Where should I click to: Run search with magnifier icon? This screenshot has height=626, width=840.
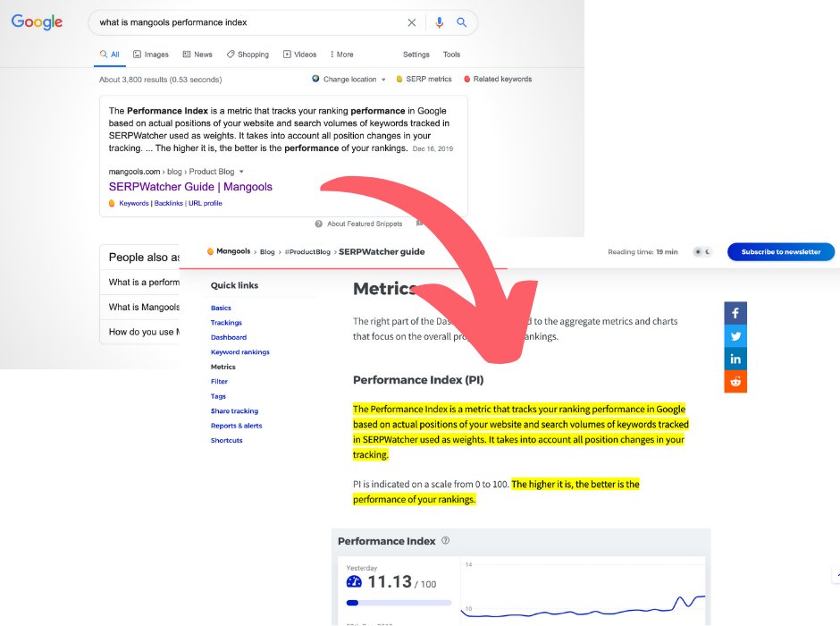461,22
